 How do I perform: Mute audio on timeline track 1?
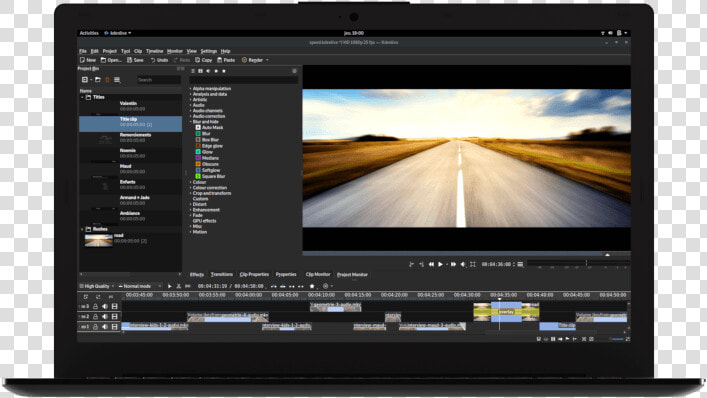pos(105,327)
